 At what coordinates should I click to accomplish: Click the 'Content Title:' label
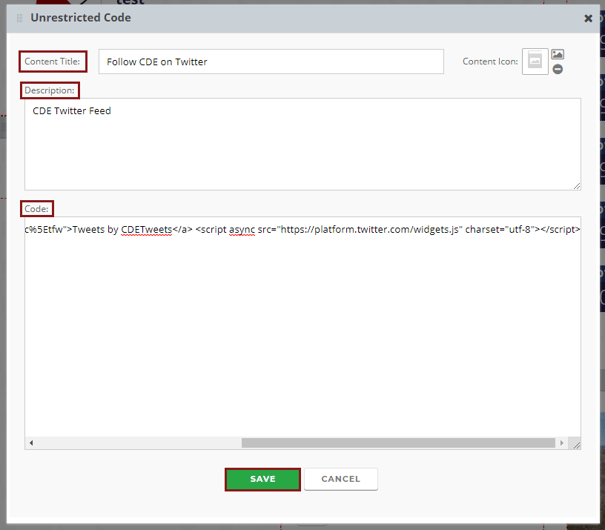[x=52, y=61]
